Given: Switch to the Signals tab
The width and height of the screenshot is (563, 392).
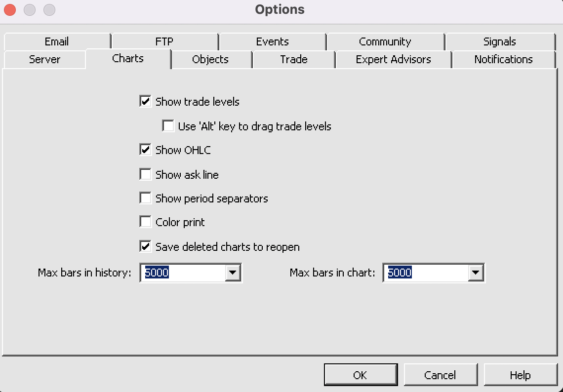Looking at the screenshot, I should click(x=500, y=42).
